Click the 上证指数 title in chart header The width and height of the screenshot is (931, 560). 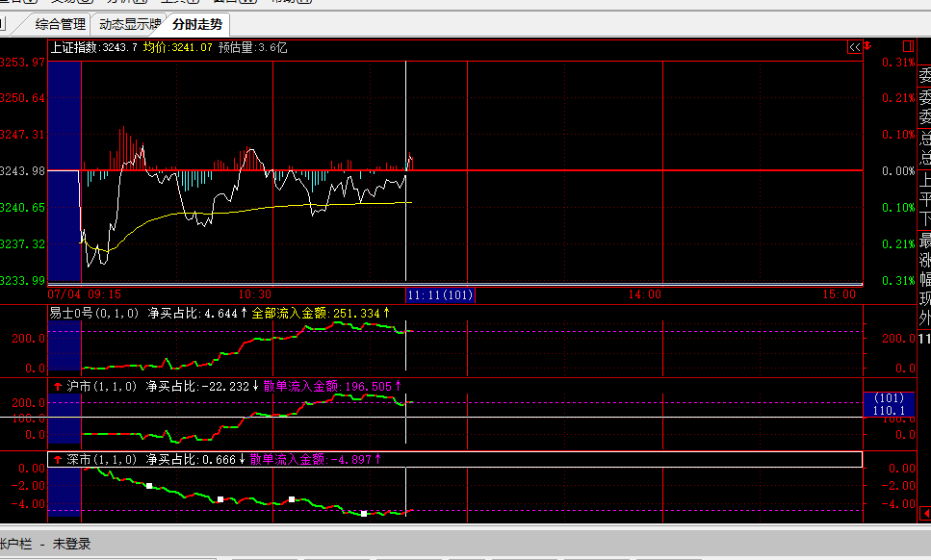coord(73,46)
